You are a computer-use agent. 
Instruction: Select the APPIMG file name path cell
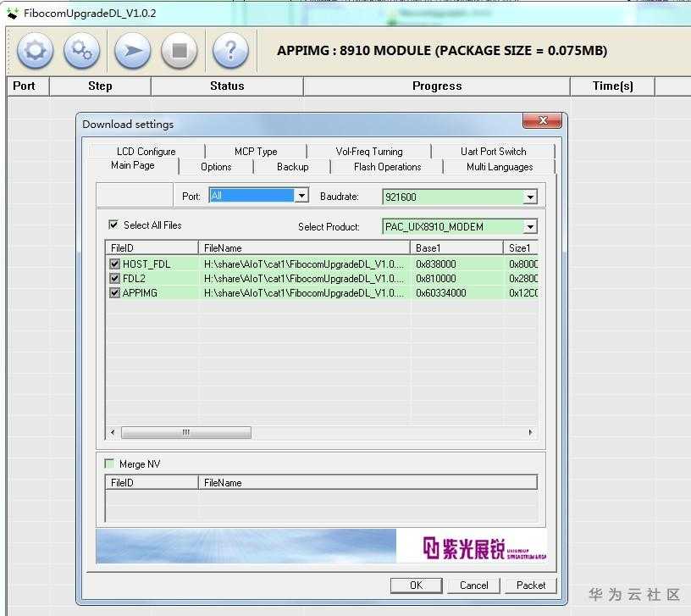click(304, 293)
